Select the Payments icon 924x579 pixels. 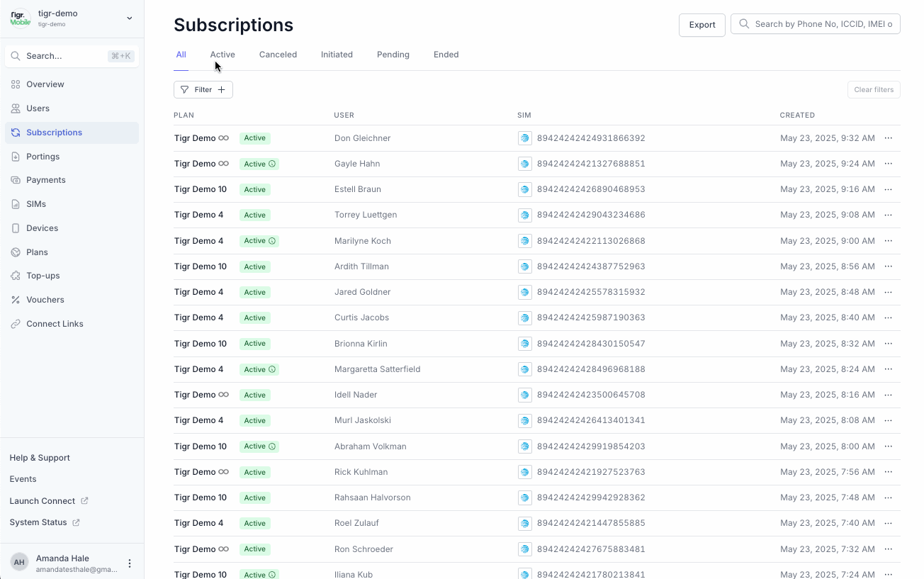click(16, 179)
